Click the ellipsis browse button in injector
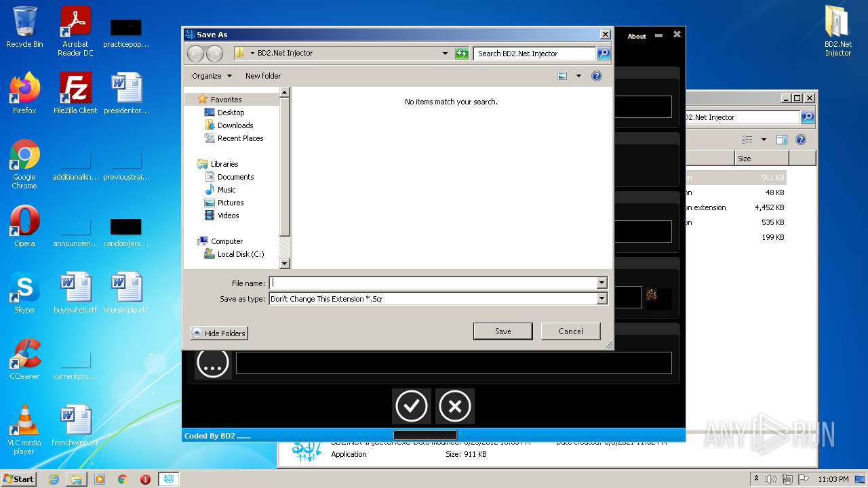 (x=212, y=363)
